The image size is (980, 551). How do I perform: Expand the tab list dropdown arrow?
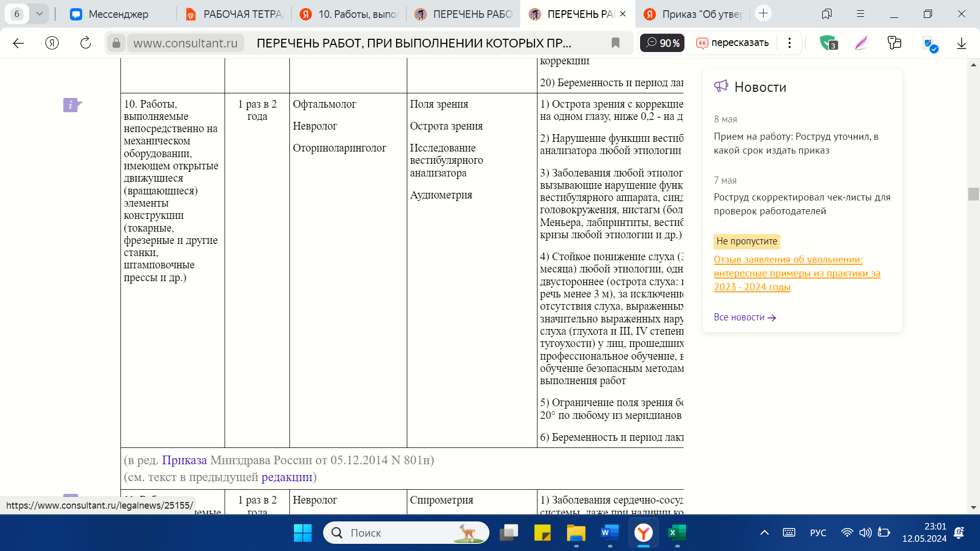39,14
